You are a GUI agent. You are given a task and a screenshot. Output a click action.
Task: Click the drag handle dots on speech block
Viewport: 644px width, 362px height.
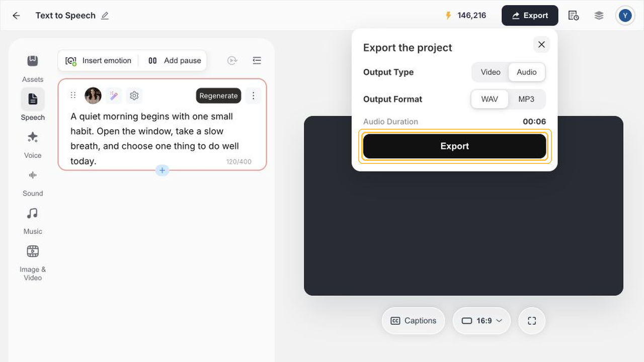tap(73, 96)
